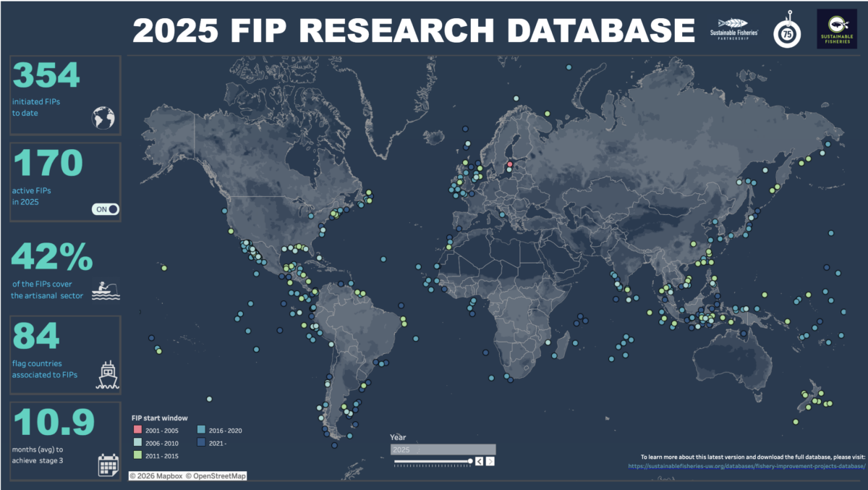Click the calendar icon beside months average stat
The width and height of the screenshot is (868, 490).
[107, 467]
